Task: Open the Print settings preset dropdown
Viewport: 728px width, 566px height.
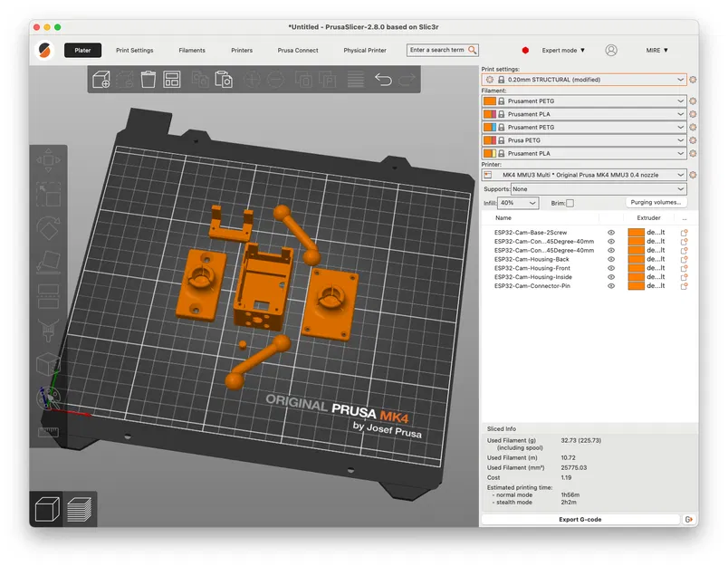Action: coord(584,80)
